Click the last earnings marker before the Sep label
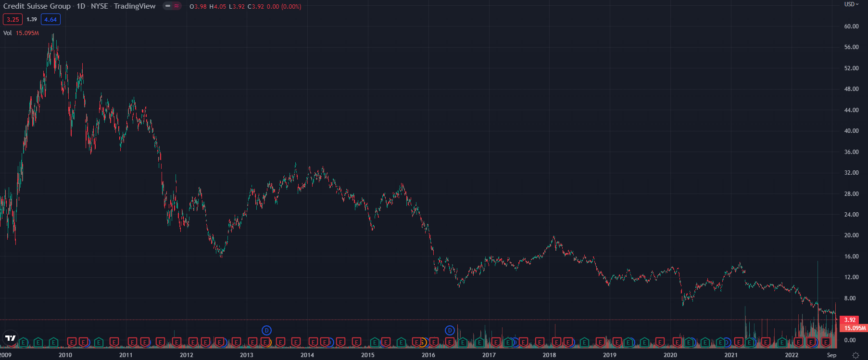The width and height of the screenshot is (868, 360). (826, 342)
